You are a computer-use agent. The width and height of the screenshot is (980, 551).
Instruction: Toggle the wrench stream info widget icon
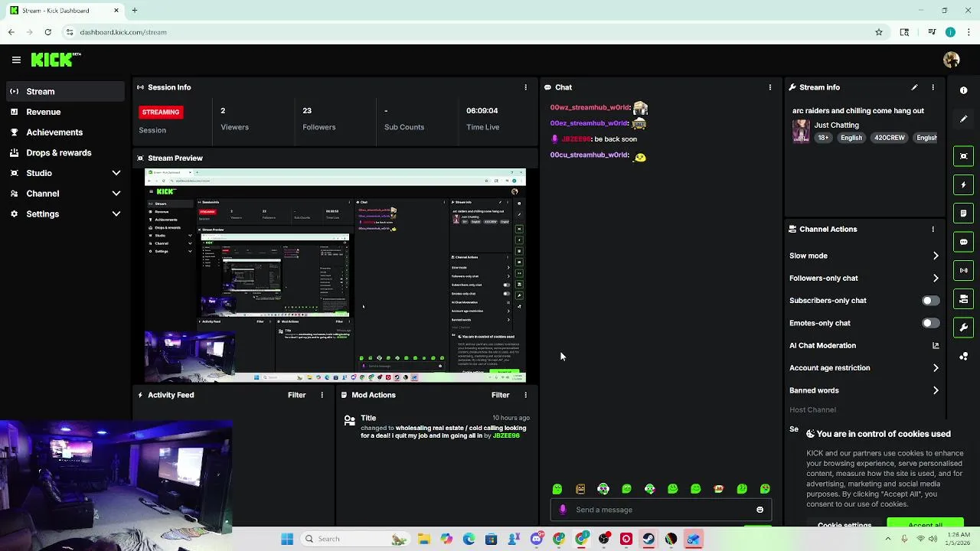pos(964,328)
